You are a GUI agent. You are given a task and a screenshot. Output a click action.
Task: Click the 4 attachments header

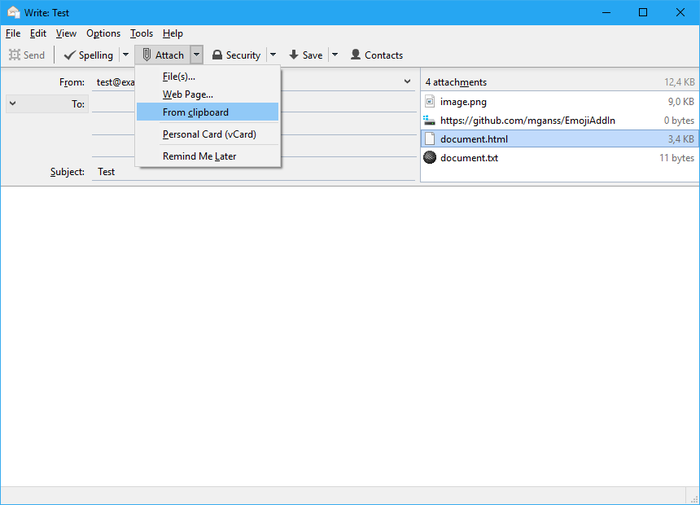click(456, 82)
